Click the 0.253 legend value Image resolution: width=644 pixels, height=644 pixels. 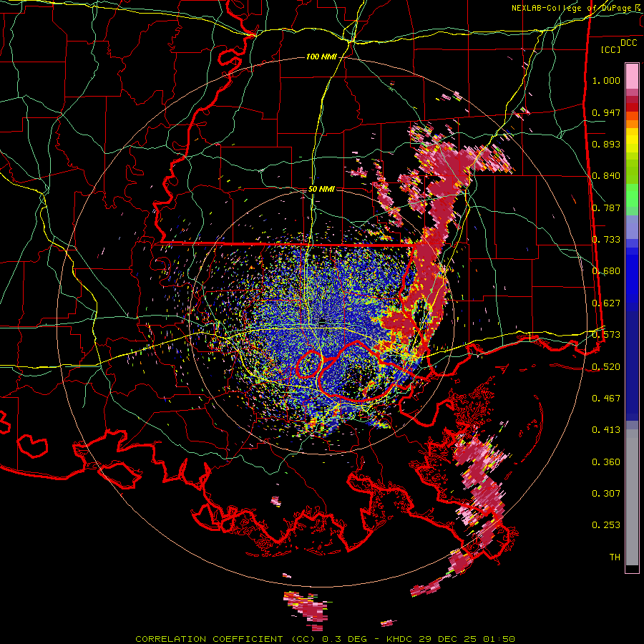606,525
